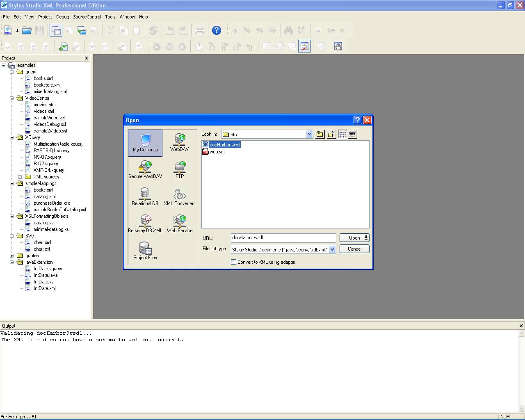The height and width of the screenshot is (420, 525).
Task: Switch to list view in Open dialog
Action: click(342, 134)
